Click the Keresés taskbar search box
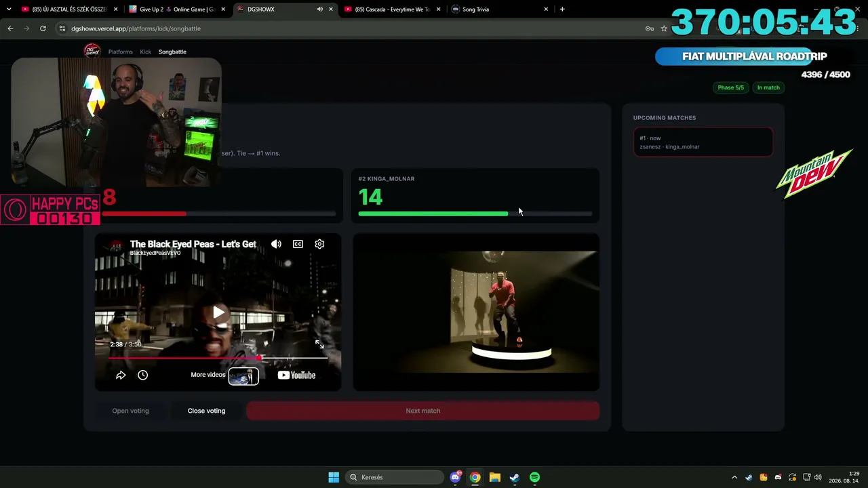 click(x=395, y=477)
